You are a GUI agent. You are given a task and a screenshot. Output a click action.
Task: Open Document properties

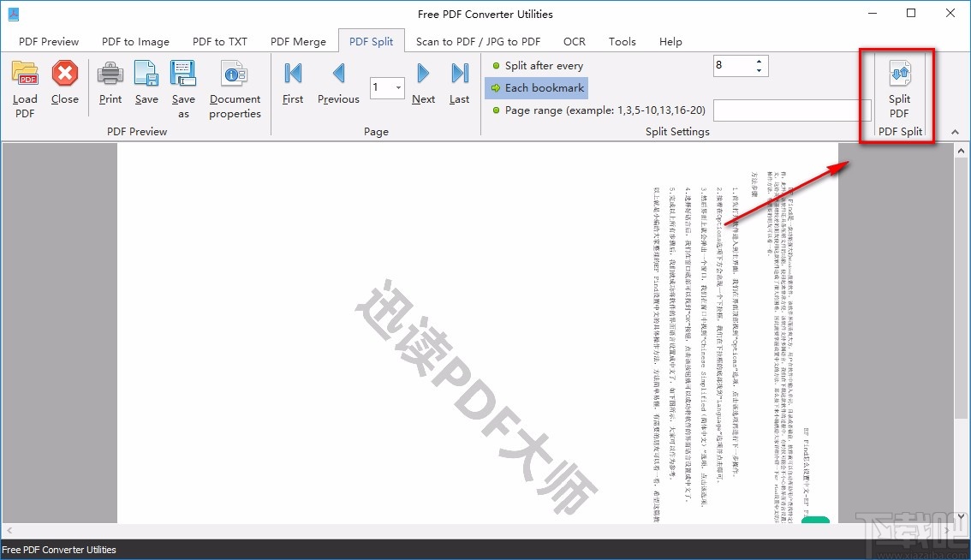(x=235, y=89)
